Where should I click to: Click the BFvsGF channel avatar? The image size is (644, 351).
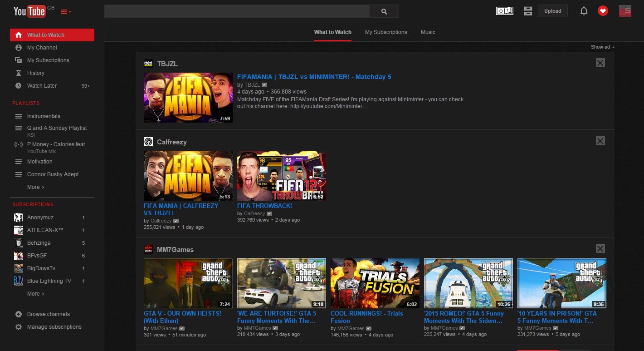point(19,256)
